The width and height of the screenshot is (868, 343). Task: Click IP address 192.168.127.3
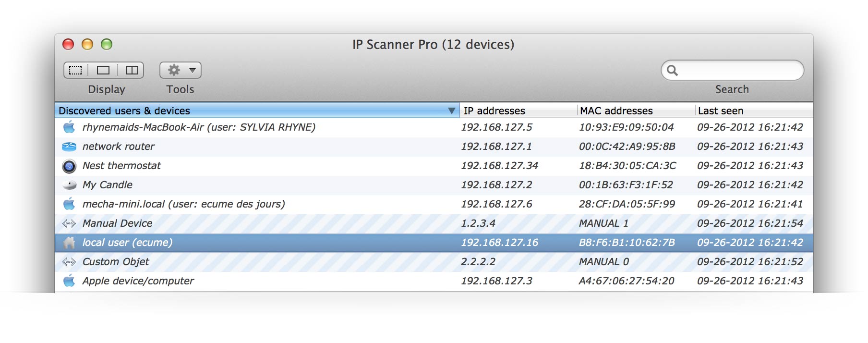pos(497,281)
